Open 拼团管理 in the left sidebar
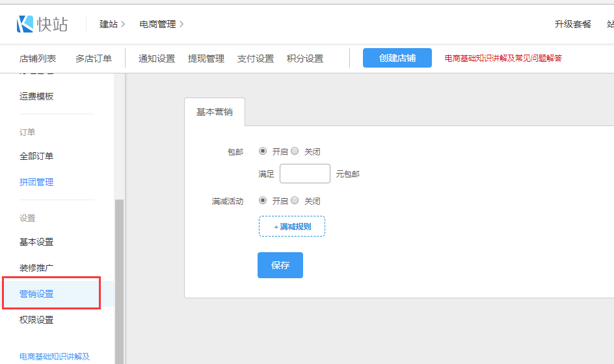Image resolution: width=614 pixels, height=364 pixels. [36, 182]
